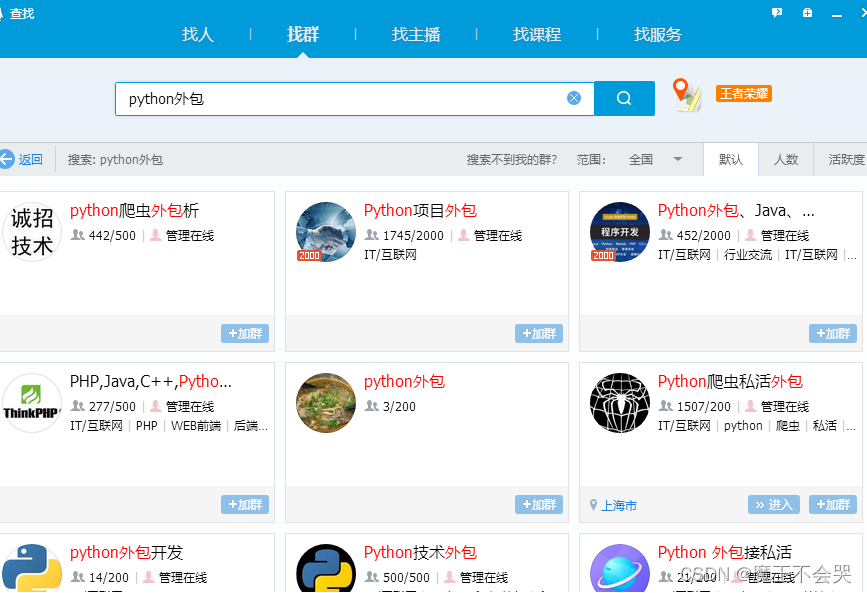Click 管理在线 status on python爬虫外包析
Screen dimensions: 867x593
(190, 236)
